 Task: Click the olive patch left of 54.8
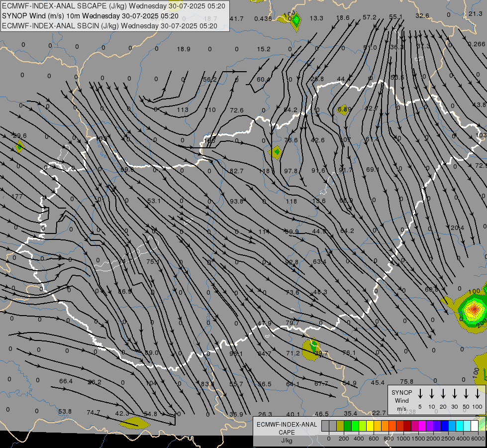point(135,423)
